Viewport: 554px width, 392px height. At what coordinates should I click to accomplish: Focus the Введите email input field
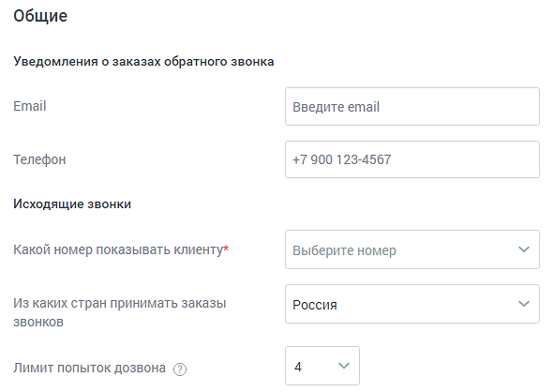point(412,106)
